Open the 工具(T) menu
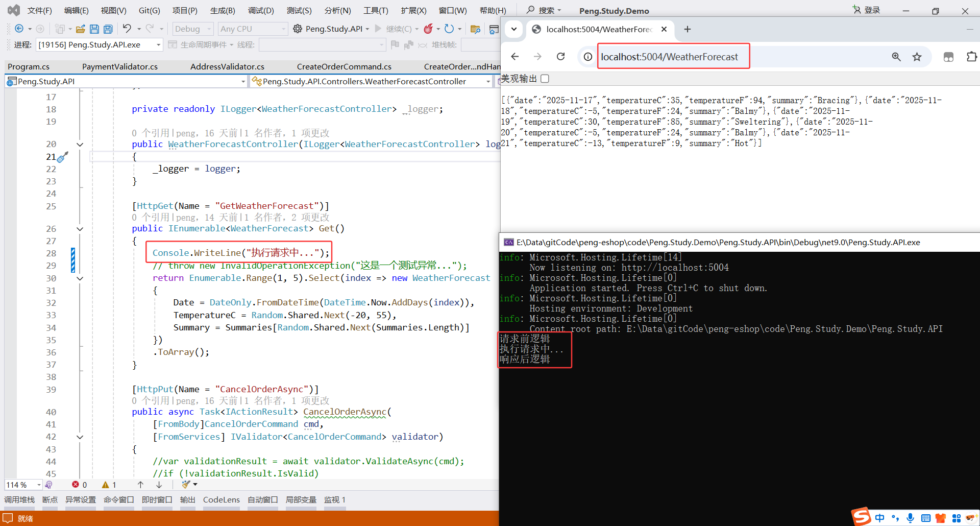 click(376, 10)
